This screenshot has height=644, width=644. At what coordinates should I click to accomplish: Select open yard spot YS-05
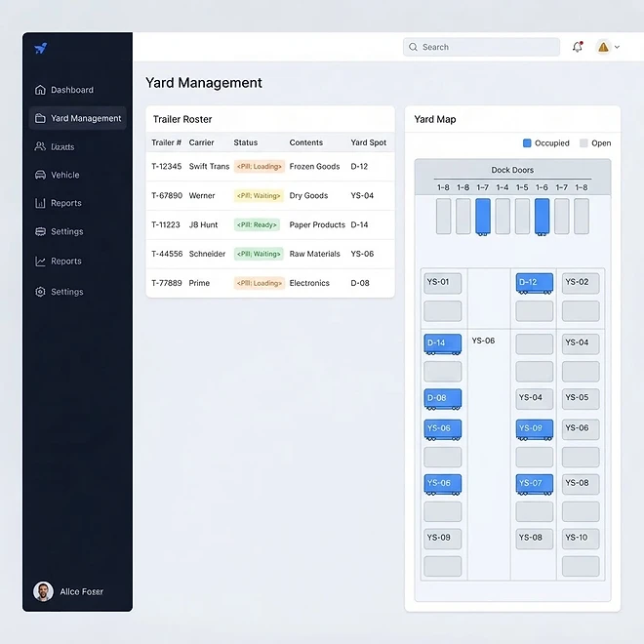[x=581, y=398]
